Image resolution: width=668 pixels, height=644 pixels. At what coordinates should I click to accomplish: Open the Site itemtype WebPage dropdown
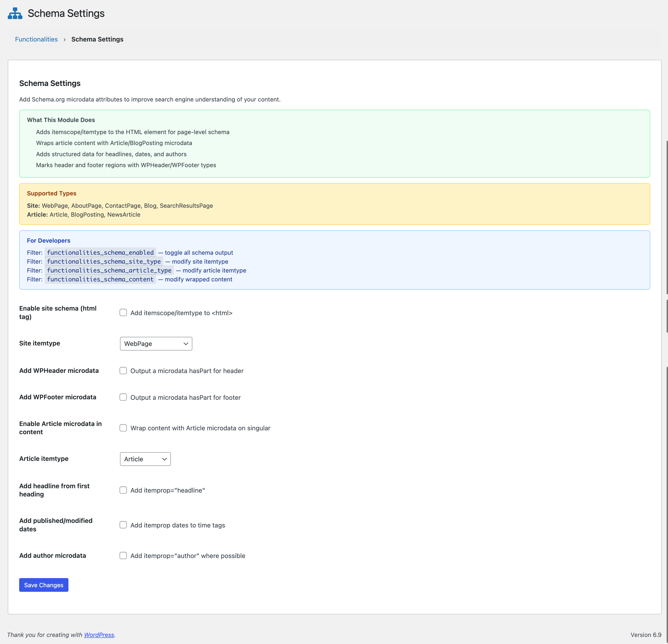click(x=156, y=343)
